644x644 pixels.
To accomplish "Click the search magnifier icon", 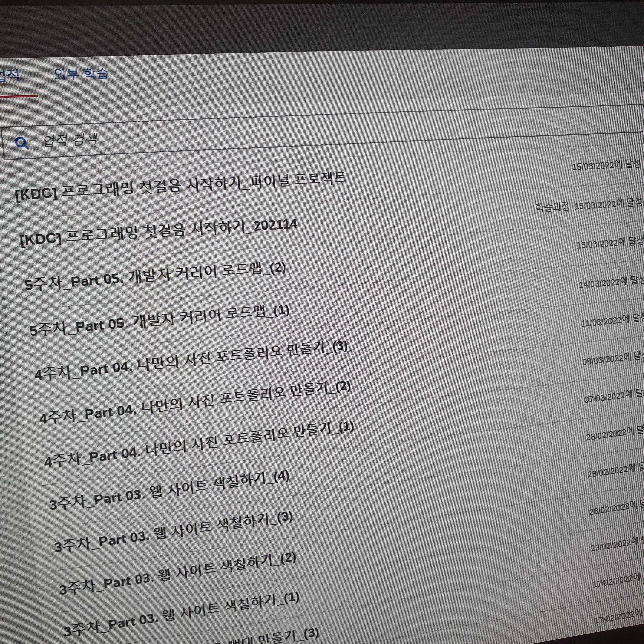I will tap(22, 143).
